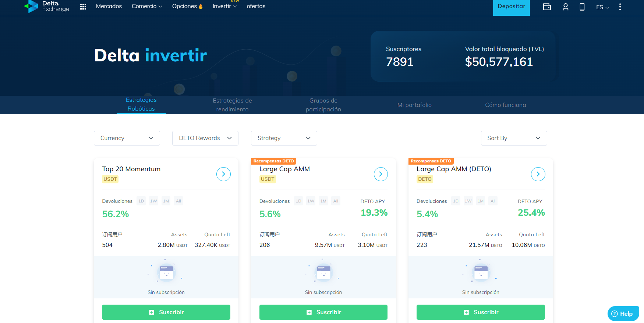Screen dimensions: 644x323
Task: Open the Help chat widget
Action: click(623, 313)
